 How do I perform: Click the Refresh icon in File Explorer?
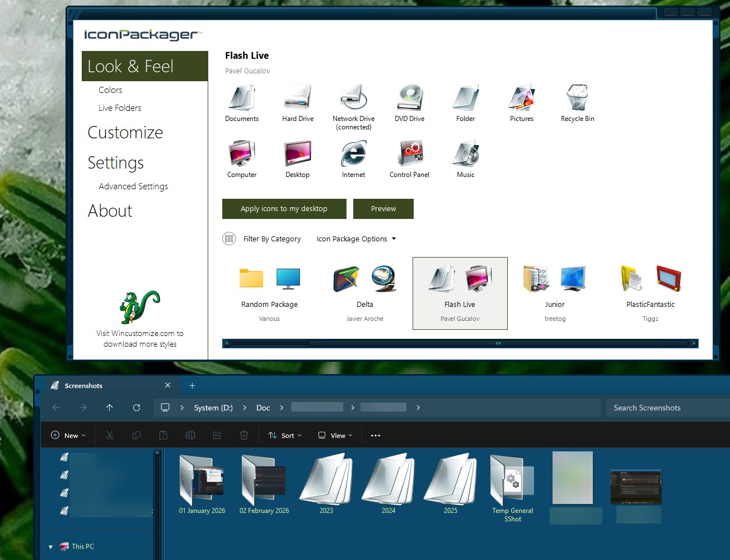pyautogui.click(x=137, y=408)
